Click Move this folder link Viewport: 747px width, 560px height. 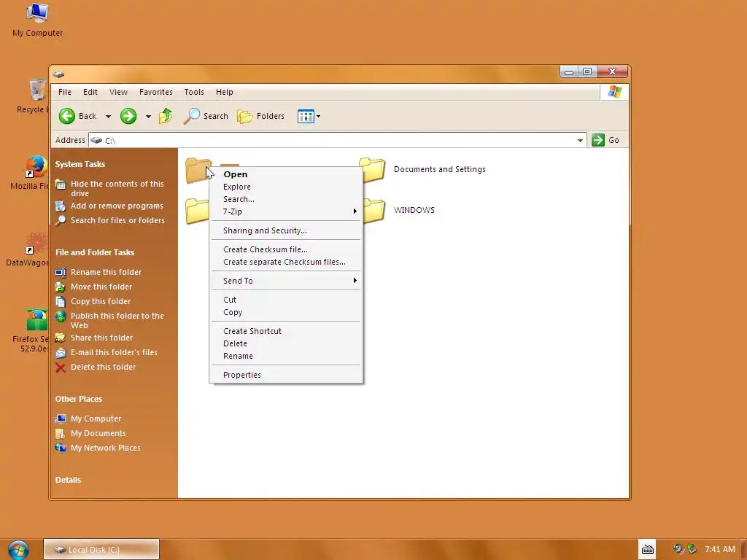coord(101,287)
